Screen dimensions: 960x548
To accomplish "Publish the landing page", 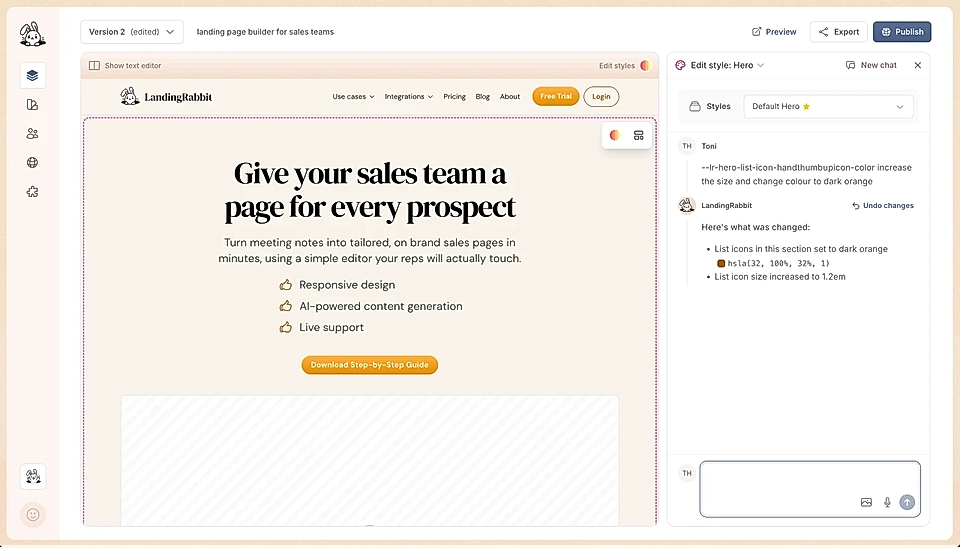I will pyautogui.click(x=902, y=32).
